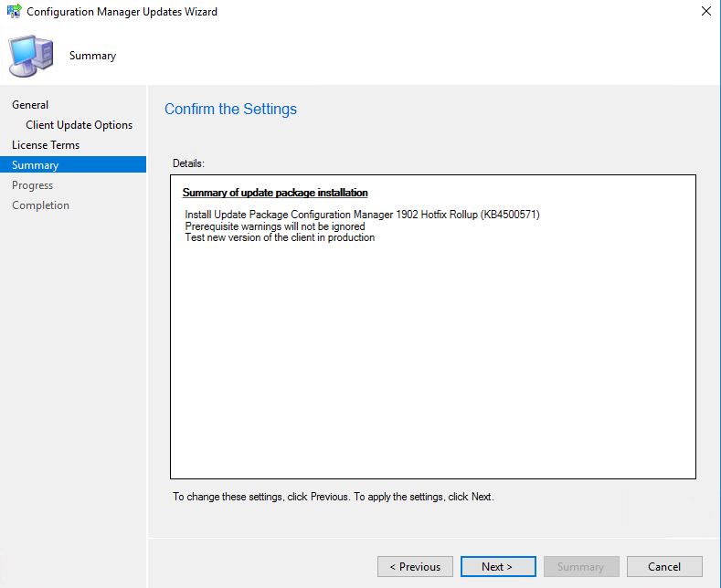The image size is (721, 588).
Task: Click the wizard title bar icon
Action: point(14,11)
